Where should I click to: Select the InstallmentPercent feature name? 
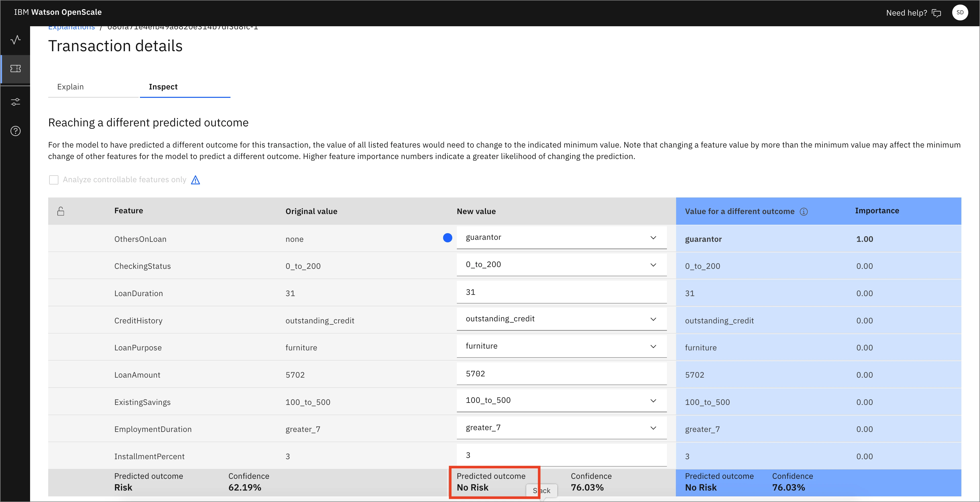pyautogui.click(x=149, y=456)
